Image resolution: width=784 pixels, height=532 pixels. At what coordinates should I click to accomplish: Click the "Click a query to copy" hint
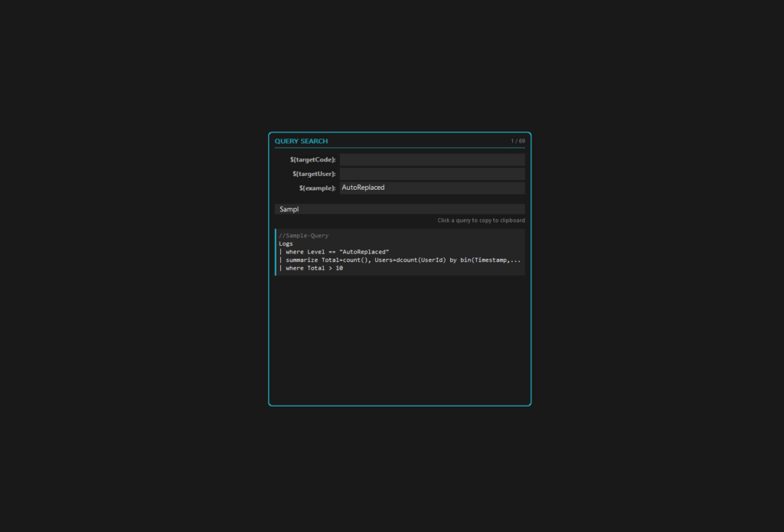(481, 220)
